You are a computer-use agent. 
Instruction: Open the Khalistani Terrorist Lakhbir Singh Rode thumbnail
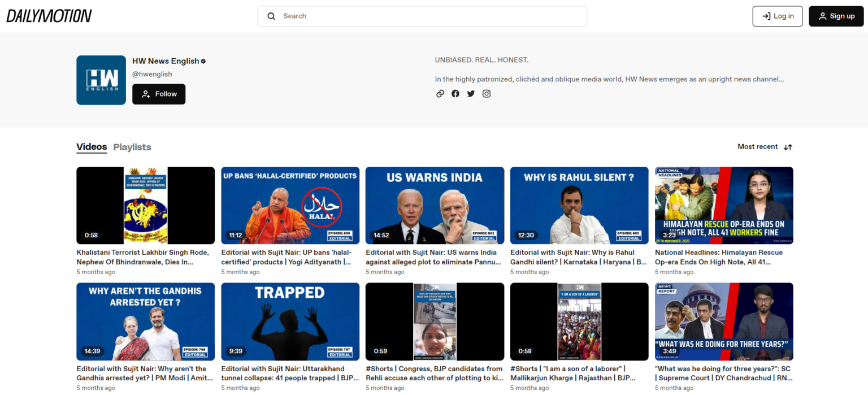(146, 205)
